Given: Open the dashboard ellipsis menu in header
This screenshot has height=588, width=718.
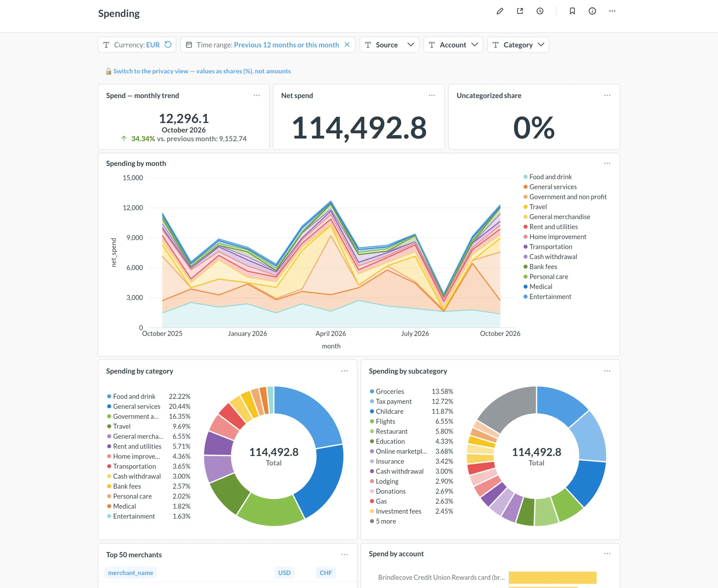Looking at the screenshot, I should (x=612, y=11).
